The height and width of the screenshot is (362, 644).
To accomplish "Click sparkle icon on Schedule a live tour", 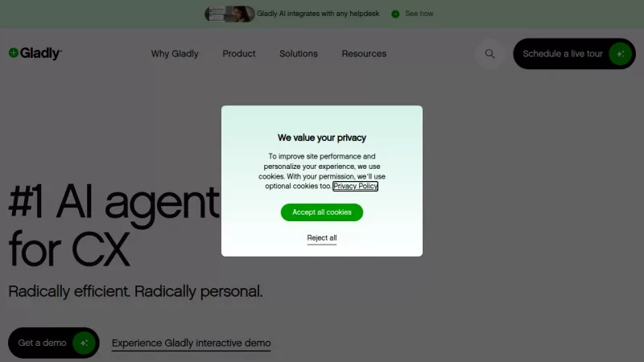I will [x=620, y=54].
